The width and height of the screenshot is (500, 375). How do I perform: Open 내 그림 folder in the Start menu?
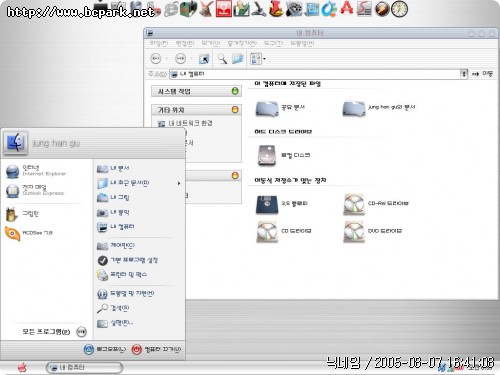point(113,197)
